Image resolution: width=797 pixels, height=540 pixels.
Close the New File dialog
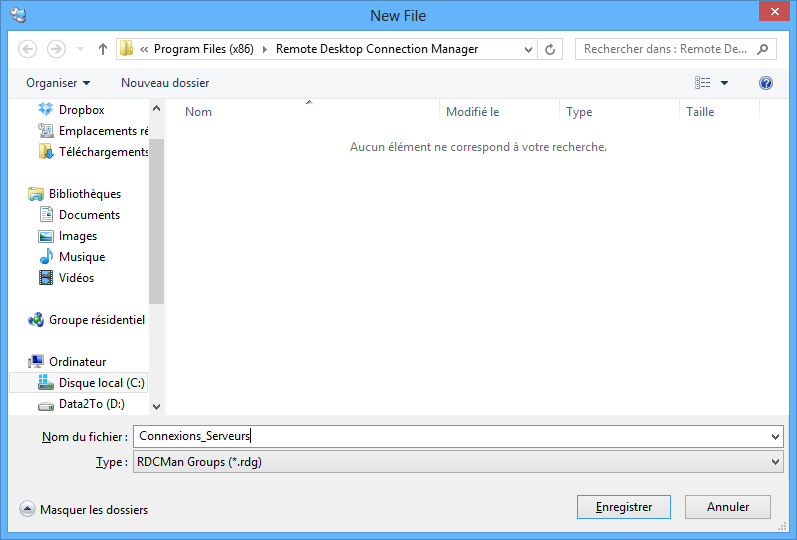(x=774, y=11)
